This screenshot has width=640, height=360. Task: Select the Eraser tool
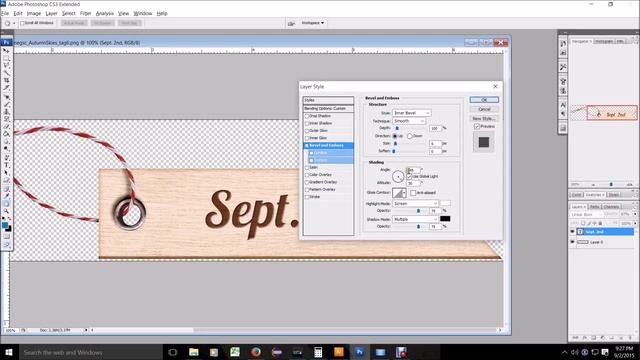coord(7,127)
